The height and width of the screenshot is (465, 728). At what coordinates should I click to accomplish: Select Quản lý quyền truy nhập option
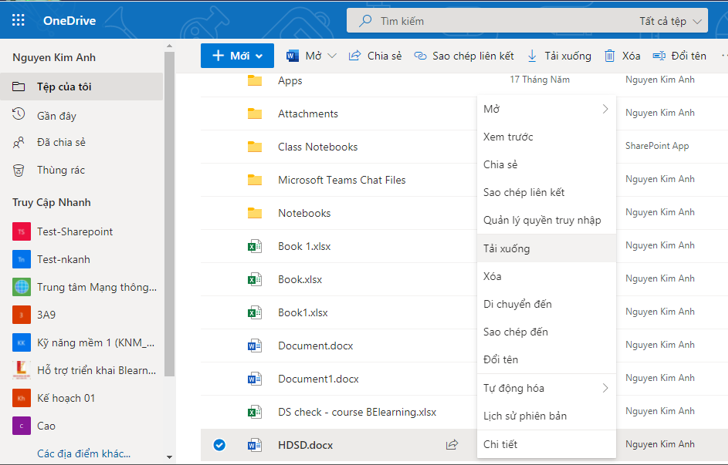tap(542, 220)
